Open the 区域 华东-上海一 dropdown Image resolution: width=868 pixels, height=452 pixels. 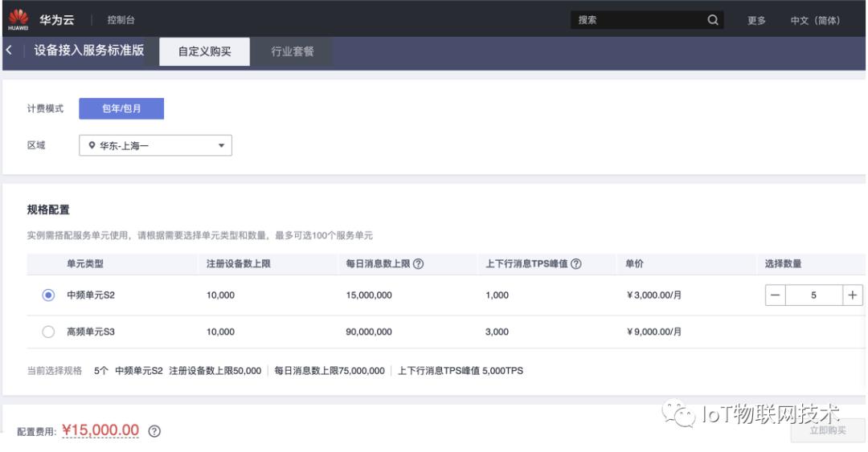[x=156, y=145]
